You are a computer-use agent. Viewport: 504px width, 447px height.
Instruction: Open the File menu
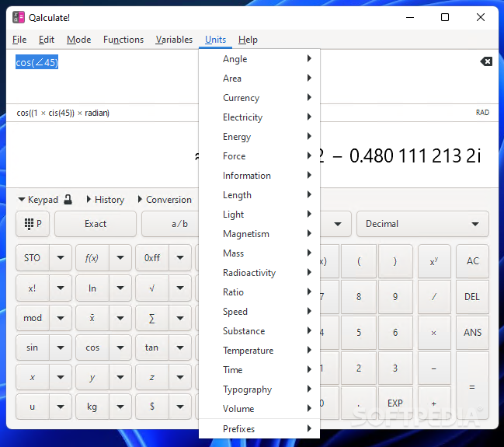point(19,40)
